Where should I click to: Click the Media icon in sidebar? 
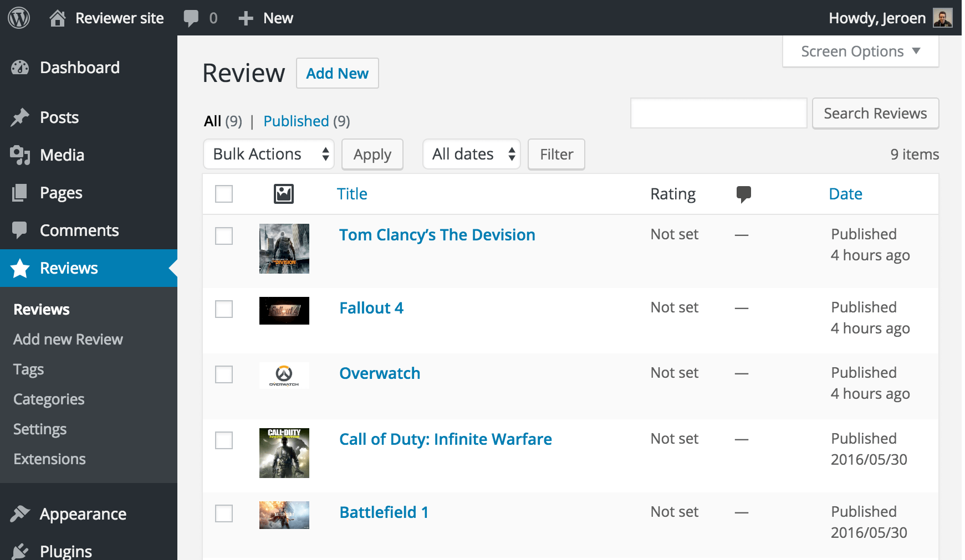20,155
